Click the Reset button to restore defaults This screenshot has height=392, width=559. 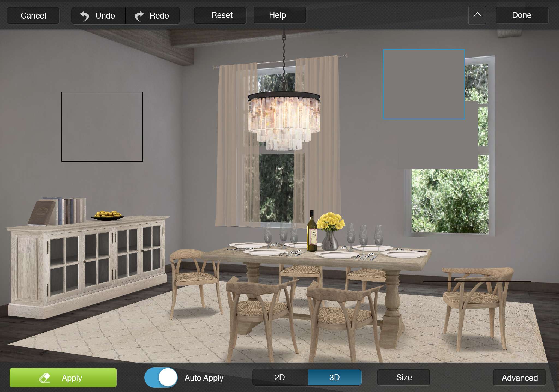[x=222, y=15]
